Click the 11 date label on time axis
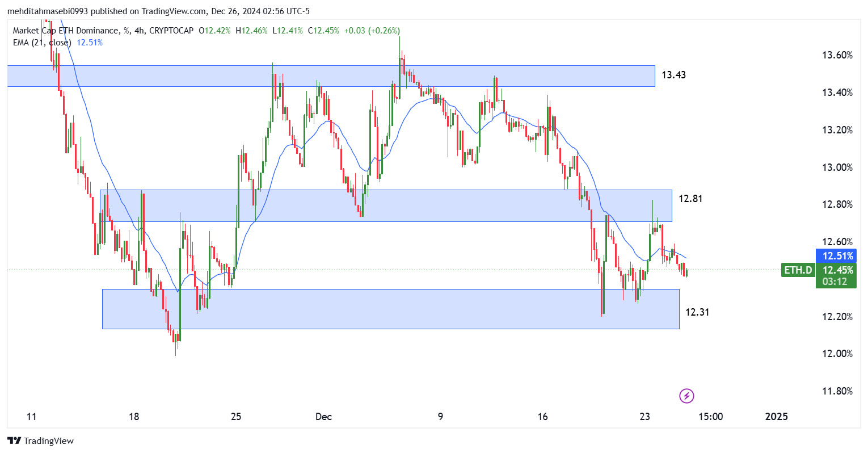The image size is (868, 453). (x=31, y=417)
